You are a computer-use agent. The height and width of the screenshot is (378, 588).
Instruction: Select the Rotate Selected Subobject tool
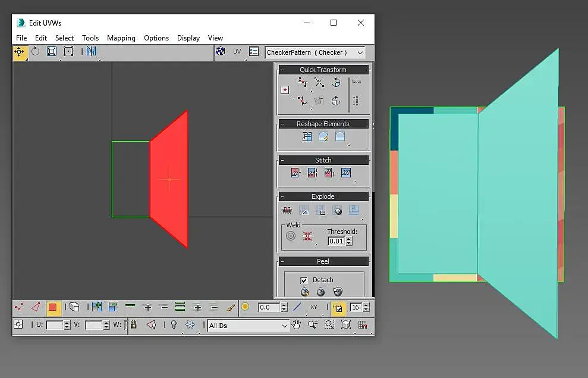36,51
